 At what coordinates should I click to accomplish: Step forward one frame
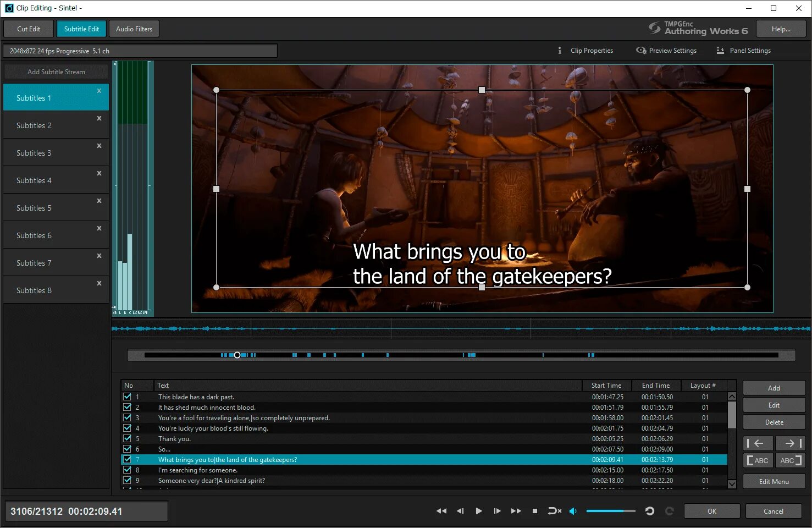coord(497,511)
